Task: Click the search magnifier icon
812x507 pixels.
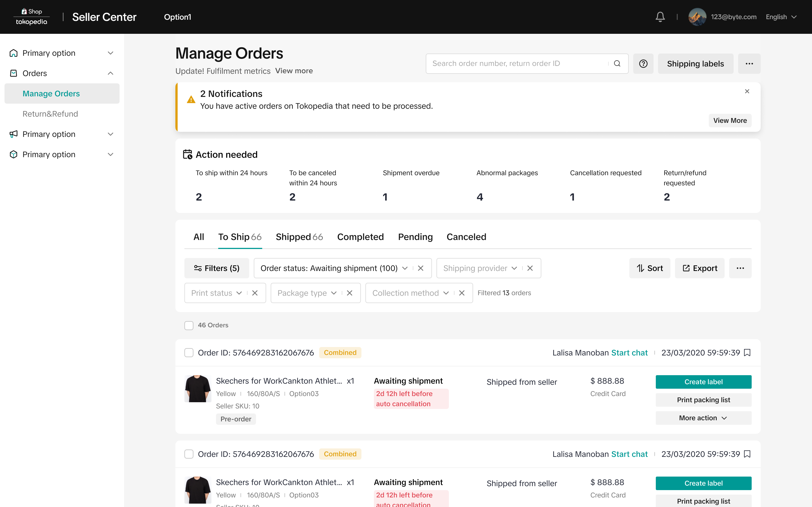Action: pyautogui.click(x=617, y=64)
